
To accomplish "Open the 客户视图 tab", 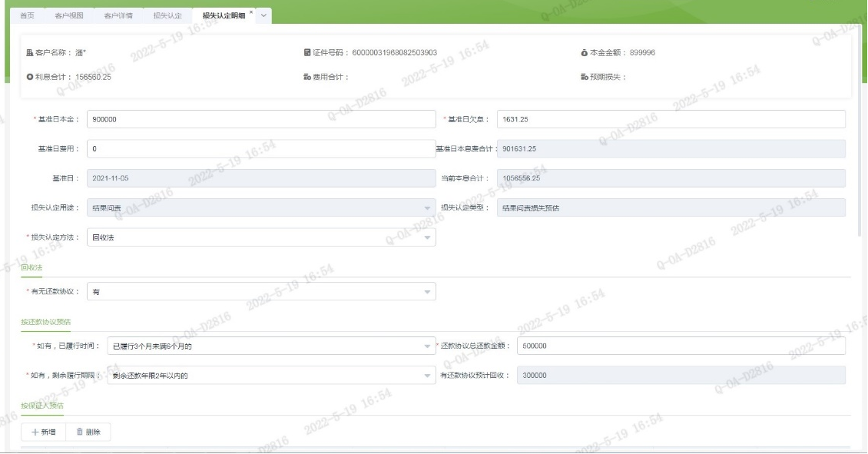I will click(x=69, y=15).
